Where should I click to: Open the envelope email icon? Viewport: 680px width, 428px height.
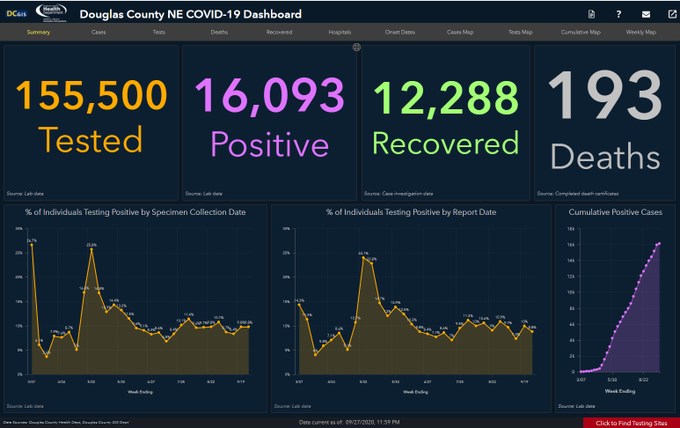coord(646,14)
